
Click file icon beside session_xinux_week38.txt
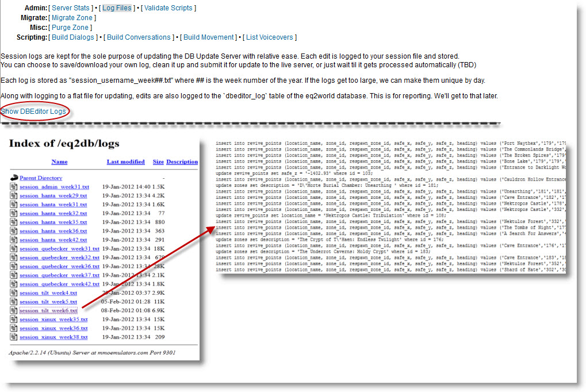(14, 337)
